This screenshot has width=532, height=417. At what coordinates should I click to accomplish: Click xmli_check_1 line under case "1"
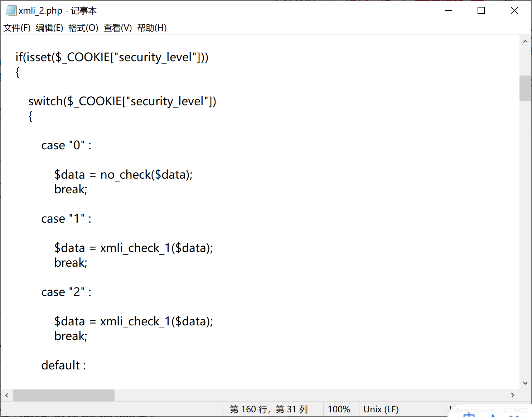[x=134, y=248]
